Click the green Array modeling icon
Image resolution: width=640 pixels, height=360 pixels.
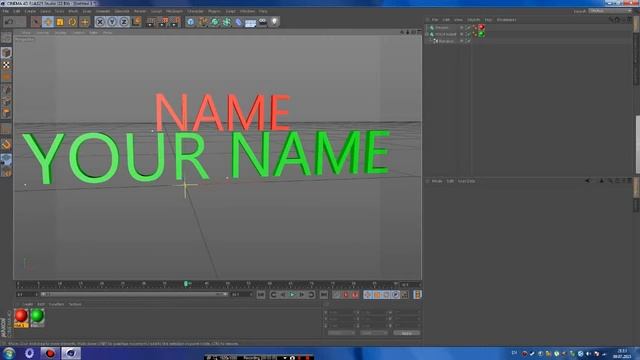click(x=227, y=22)
